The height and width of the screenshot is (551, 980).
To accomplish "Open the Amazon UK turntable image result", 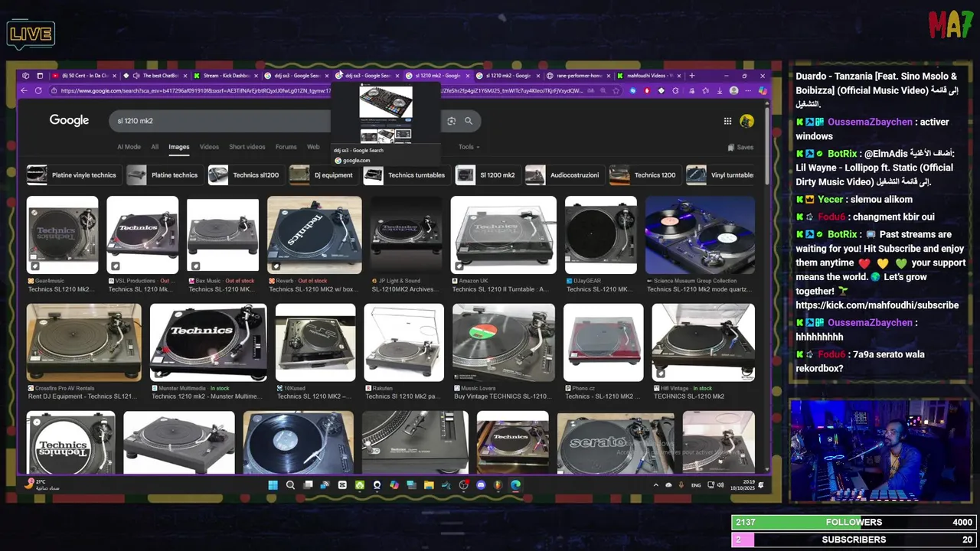I will (503, 235).
